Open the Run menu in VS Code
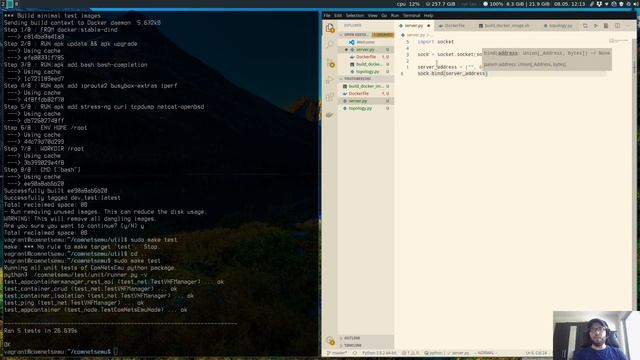640x360 pixels. coord(395,16)
